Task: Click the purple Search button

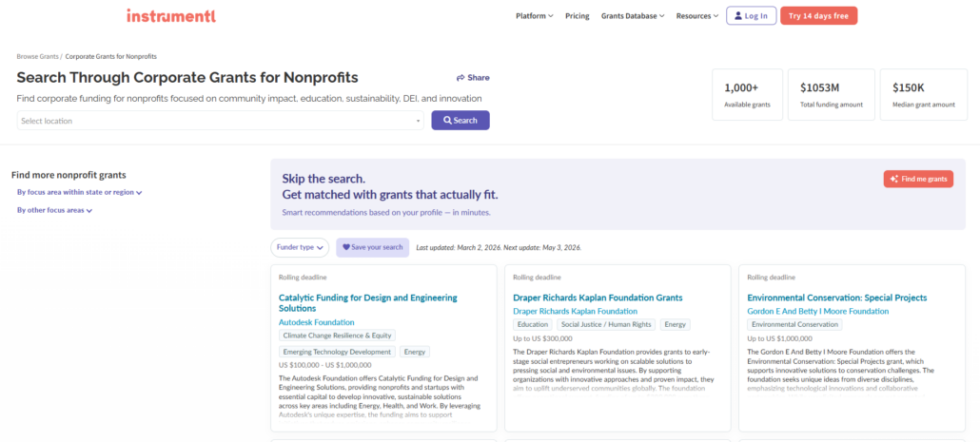Action: (x=460, y=121)
